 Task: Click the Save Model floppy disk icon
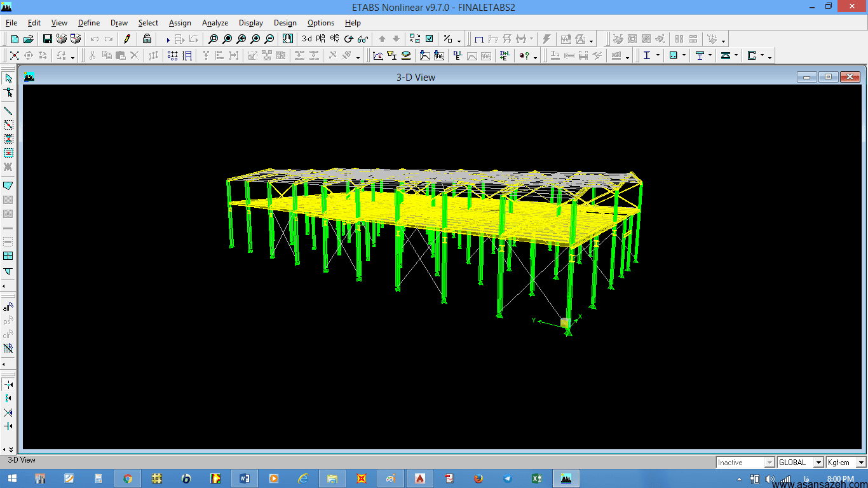[47, 39]
